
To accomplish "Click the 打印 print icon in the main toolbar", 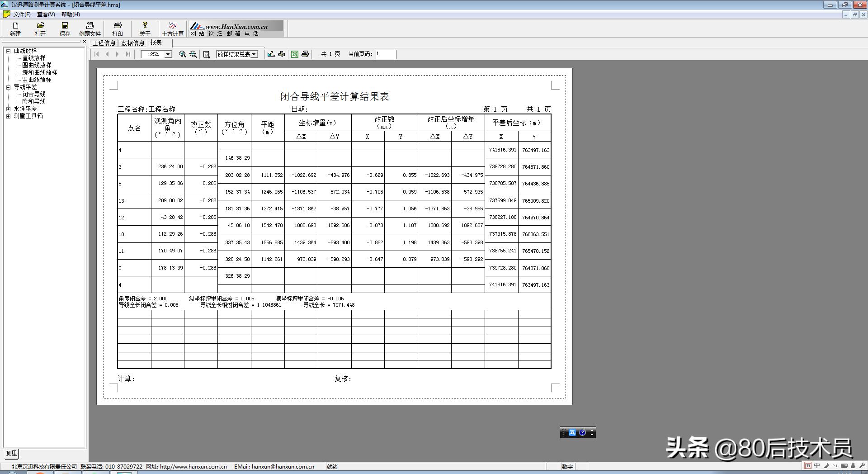I will tap(118, 29).
